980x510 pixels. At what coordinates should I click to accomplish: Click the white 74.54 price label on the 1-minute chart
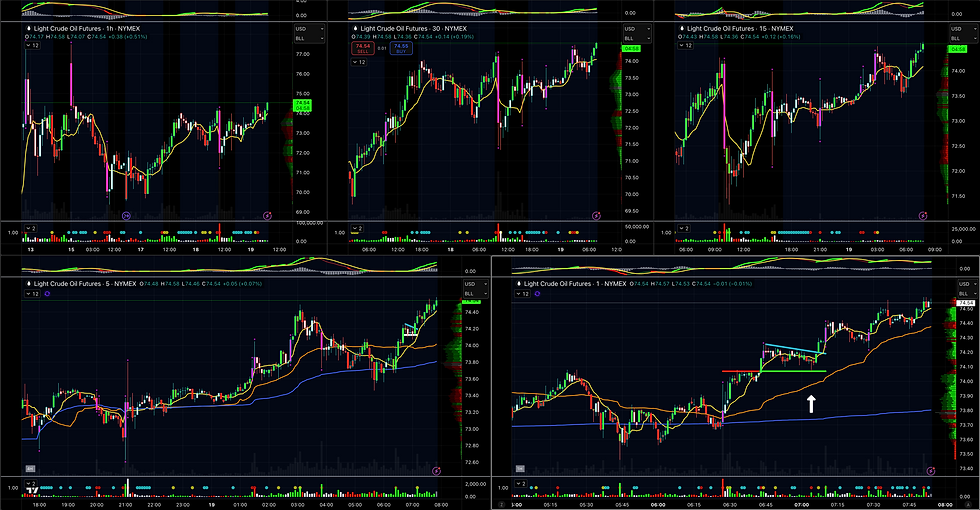tap(966, 303)
